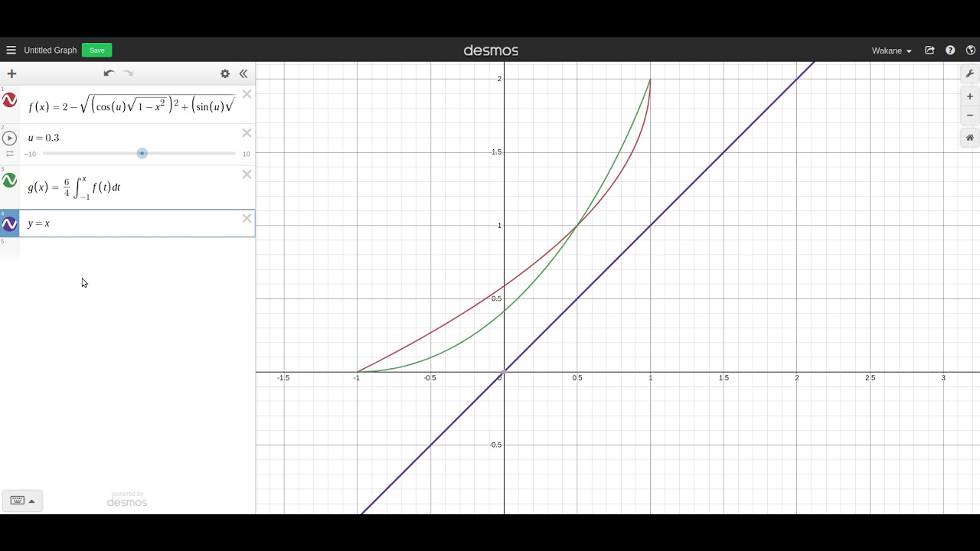This screenshot has width=980, height=551.
Task: Click the u slider handle
Action: tap(142, 153)
